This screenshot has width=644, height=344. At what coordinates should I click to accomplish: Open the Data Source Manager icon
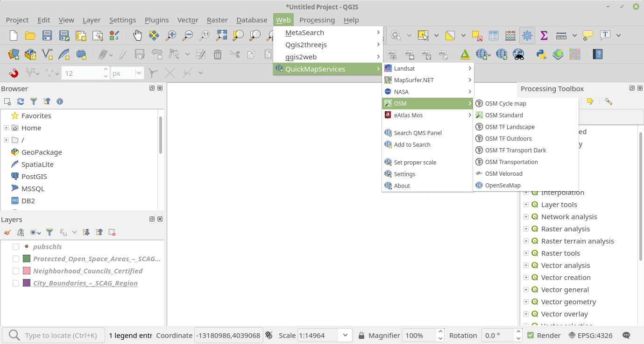(14, 54)
